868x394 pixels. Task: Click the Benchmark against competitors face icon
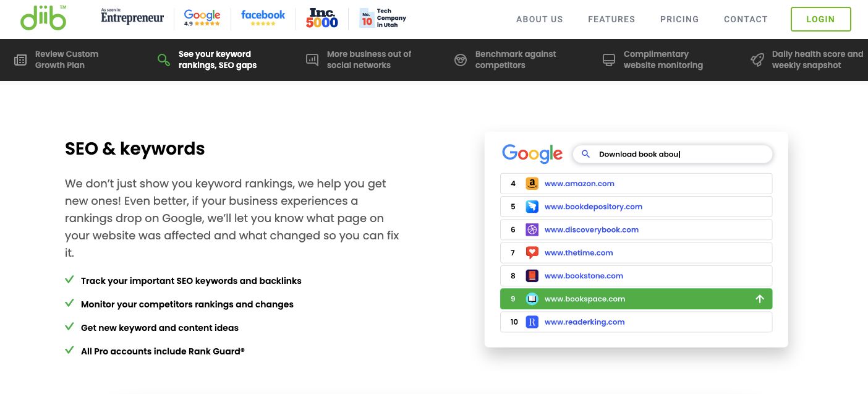tap(461, 60)
